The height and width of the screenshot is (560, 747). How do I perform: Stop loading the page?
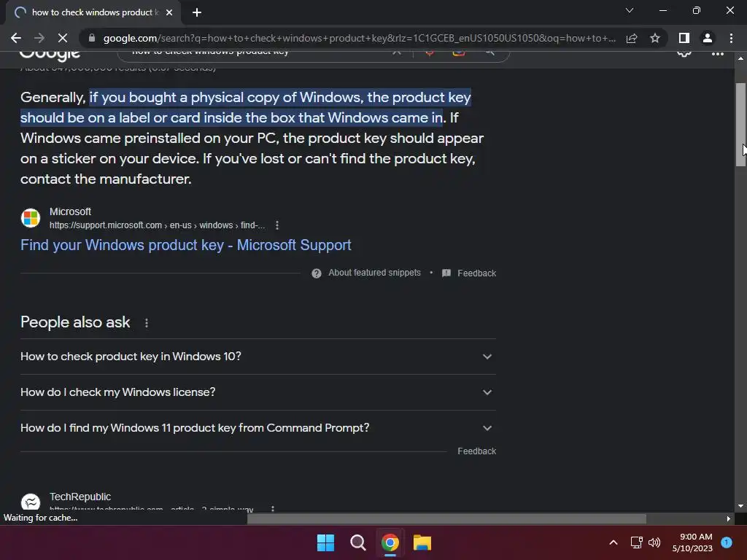pyautogui.click(x=63, y=38)
